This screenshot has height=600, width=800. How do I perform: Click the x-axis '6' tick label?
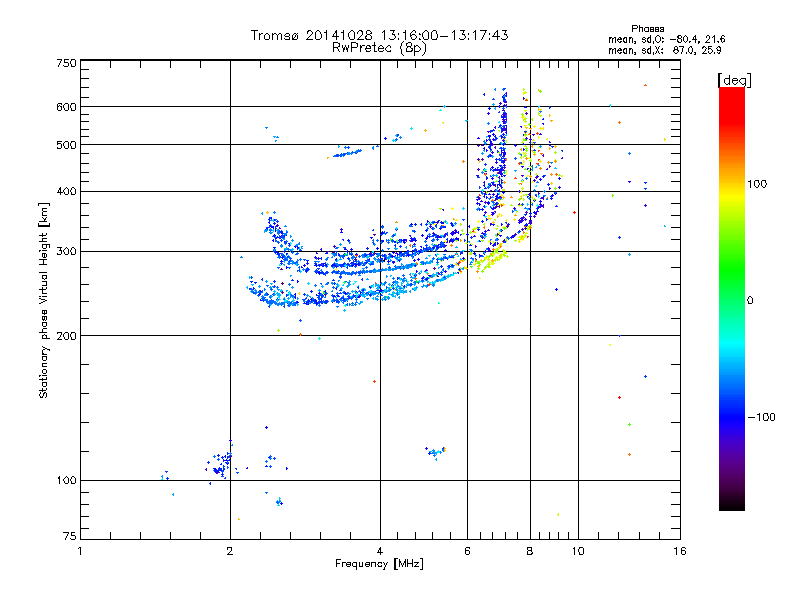467,551
